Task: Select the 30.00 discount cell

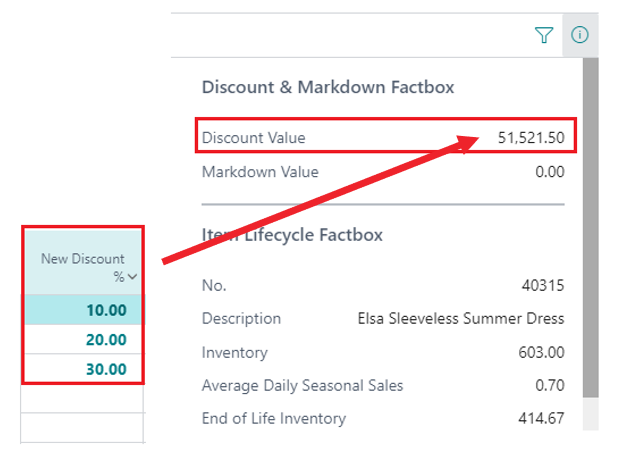Action: [83, 369]
